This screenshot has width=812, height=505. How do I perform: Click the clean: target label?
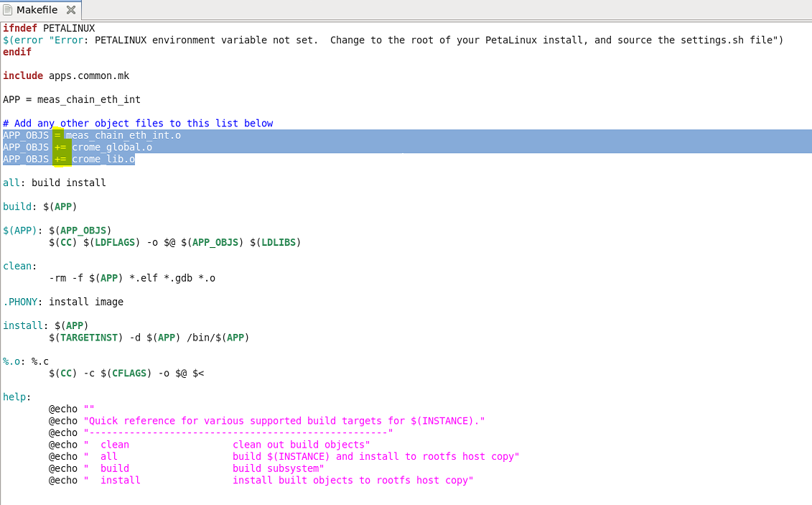[x=17, y=266]
